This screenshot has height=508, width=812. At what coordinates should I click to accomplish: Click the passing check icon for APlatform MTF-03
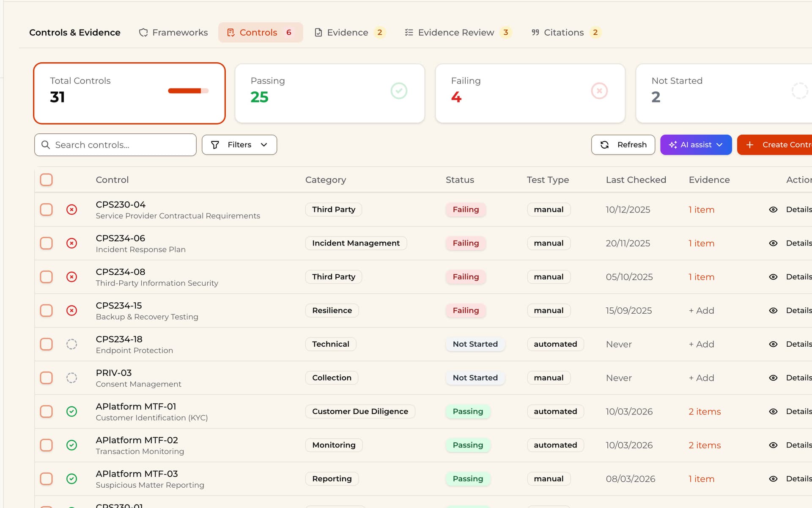[x=72, y=479]
